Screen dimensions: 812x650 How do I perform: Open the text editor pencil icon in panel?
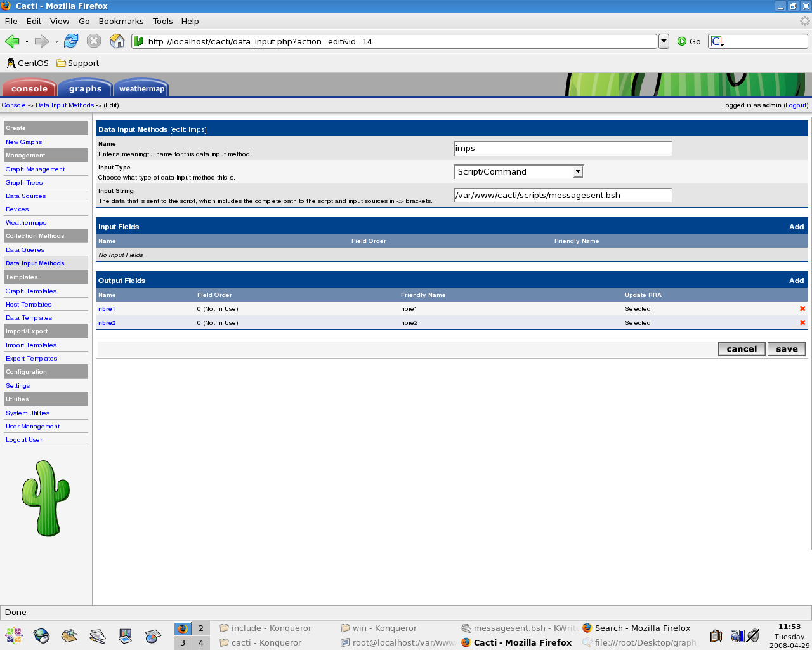tap(97, 635)
